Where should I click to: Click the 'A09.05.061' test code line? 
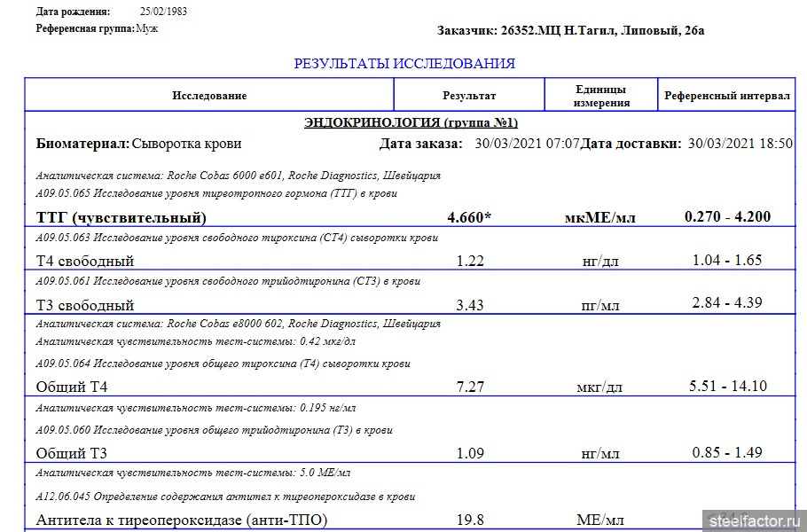(x=228, y=281)
